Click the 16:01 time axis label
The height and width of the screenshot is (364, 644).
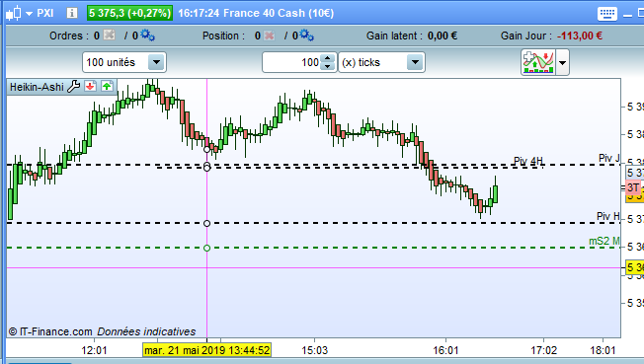pyautogui.click(x=445, y=350)
